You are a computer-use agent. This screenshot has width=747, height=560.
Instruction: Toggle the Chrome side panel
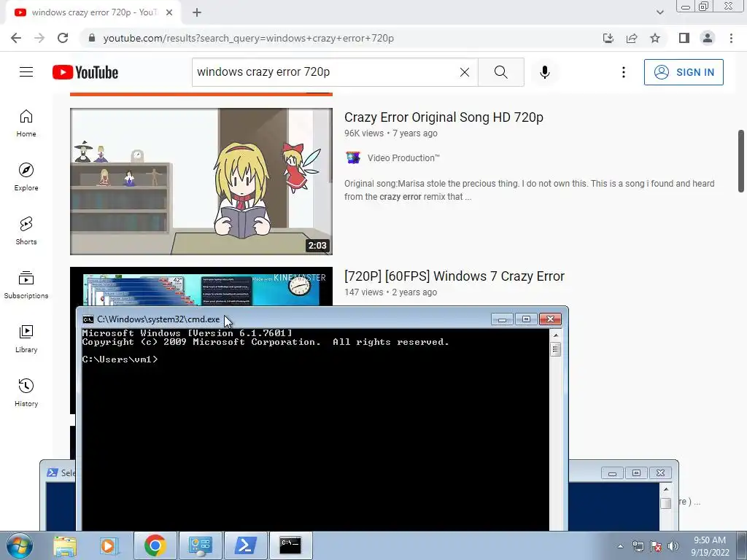coord(684,38)
